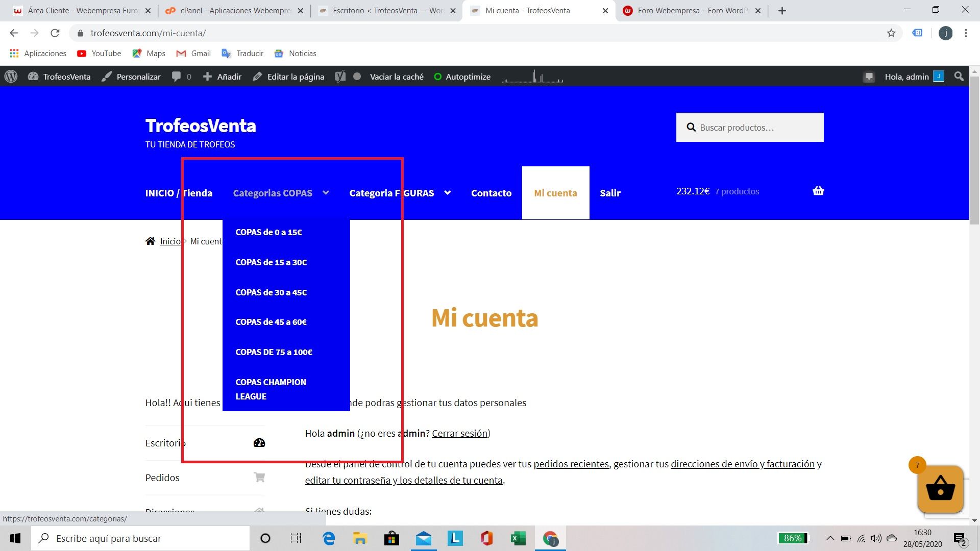Open the Gmail bookmark

pos(193,53)
